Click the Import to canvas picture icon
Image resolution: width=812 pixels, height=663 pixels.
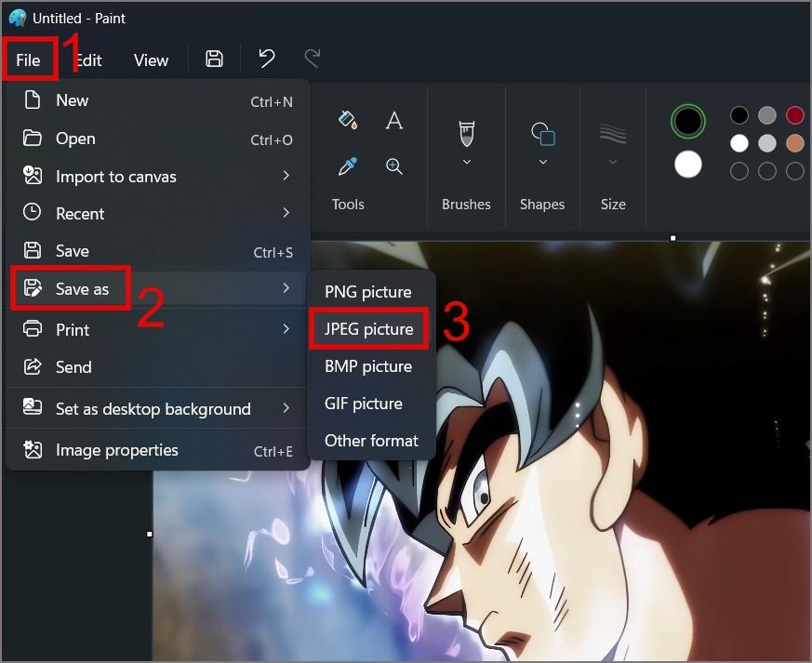(x=33, y=175)
